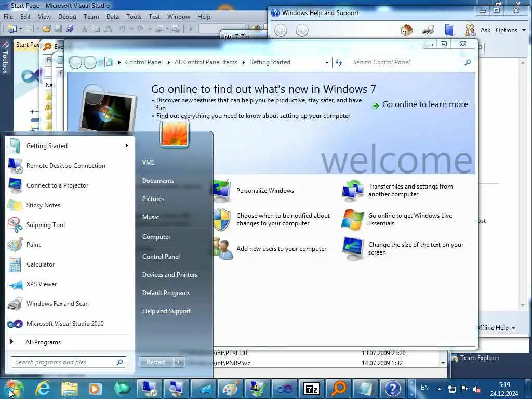Click New Project icon in Visual Studio toolbar
The image size is (532, 399).
pyautogui.click(x=12, y=29)
